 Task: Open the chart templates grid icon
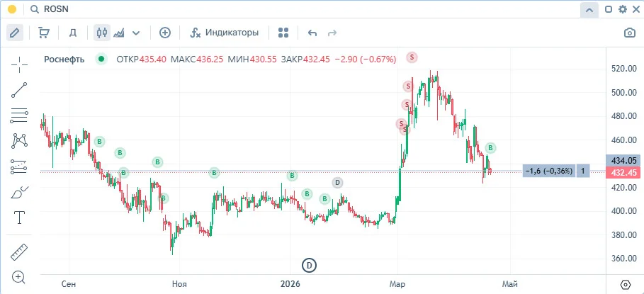[283, 33]
